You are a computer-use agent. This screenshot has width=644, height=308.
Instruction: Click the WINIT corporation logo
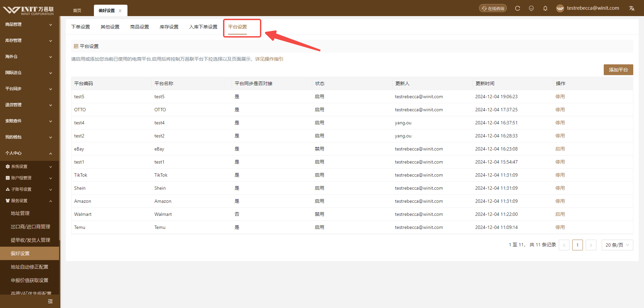point(29,10)
